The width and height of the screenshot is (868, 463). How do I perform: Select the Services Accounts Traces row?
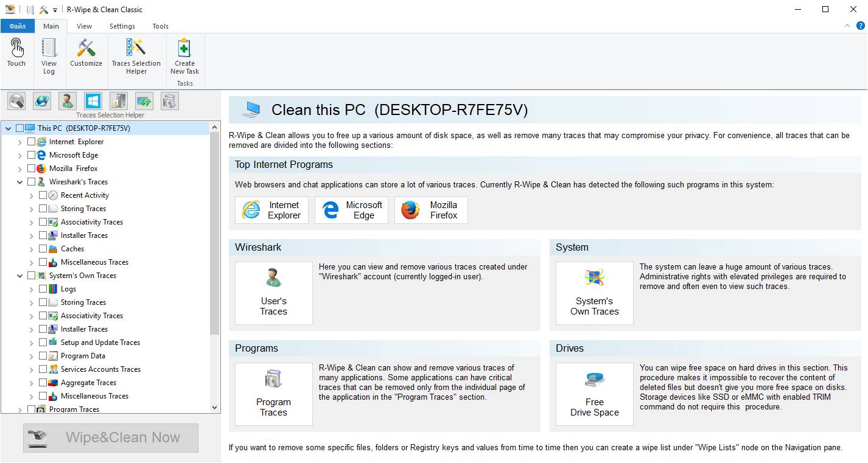(100, 369)
